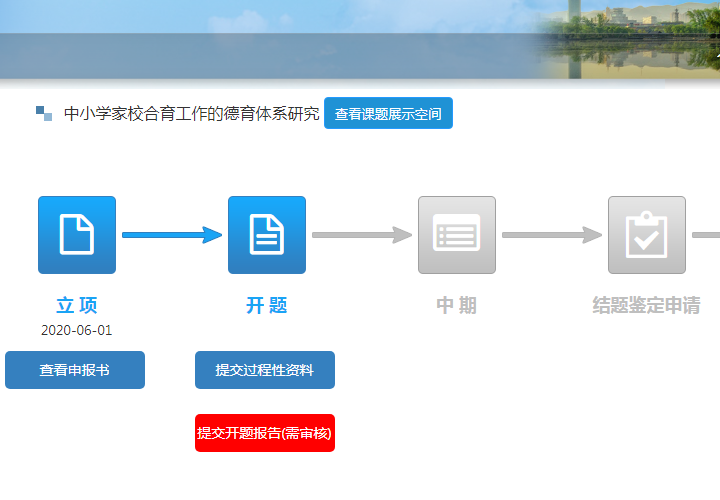Click the 结题鉴定申请 clipboard checkmark icon
The height and width of the screenshot is (500, 720).
click(x=647, y=235)
